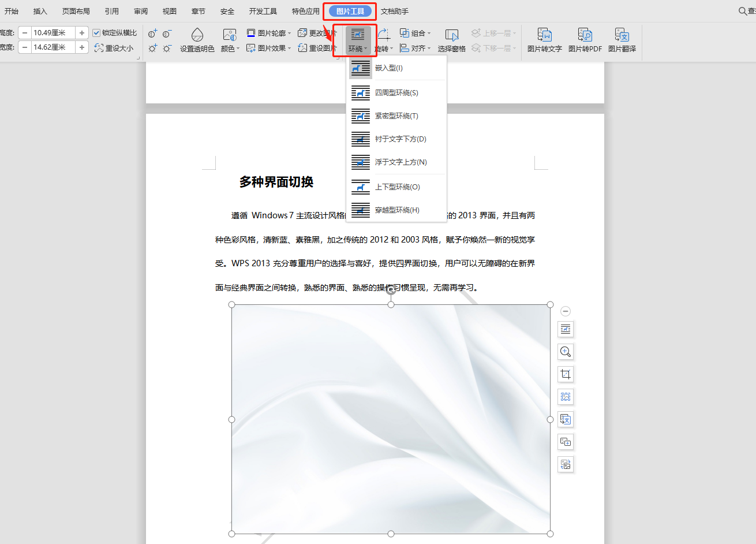Viewport: 756px width, 544px height.
Task: Switch to the Insert (插入) tab
Action: pyautogui.click(x=40, y=11)
